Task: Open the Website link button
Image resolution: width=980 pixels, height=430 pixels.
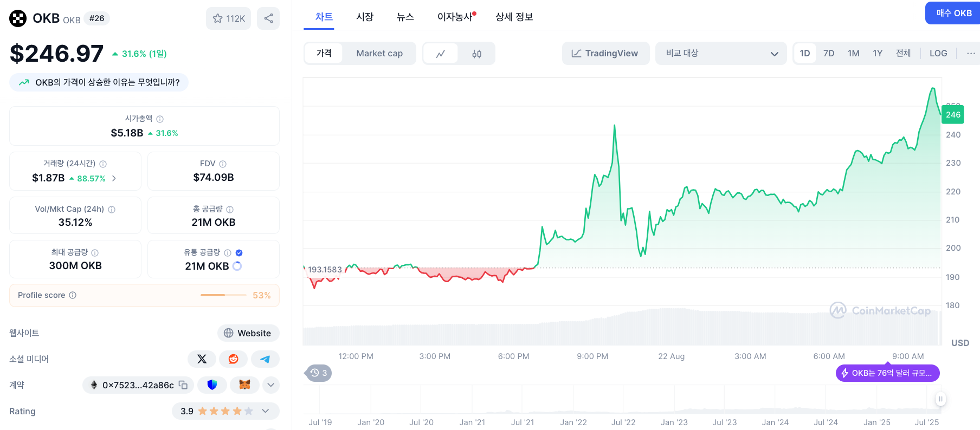Action: pos(248,333)
